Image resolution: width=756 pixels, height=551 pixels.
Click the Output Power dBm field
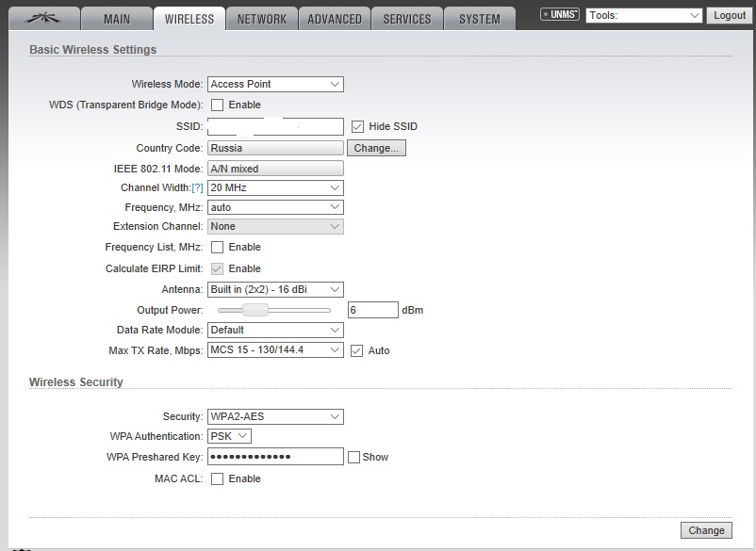pyautogui.click(x=373, y=310)
